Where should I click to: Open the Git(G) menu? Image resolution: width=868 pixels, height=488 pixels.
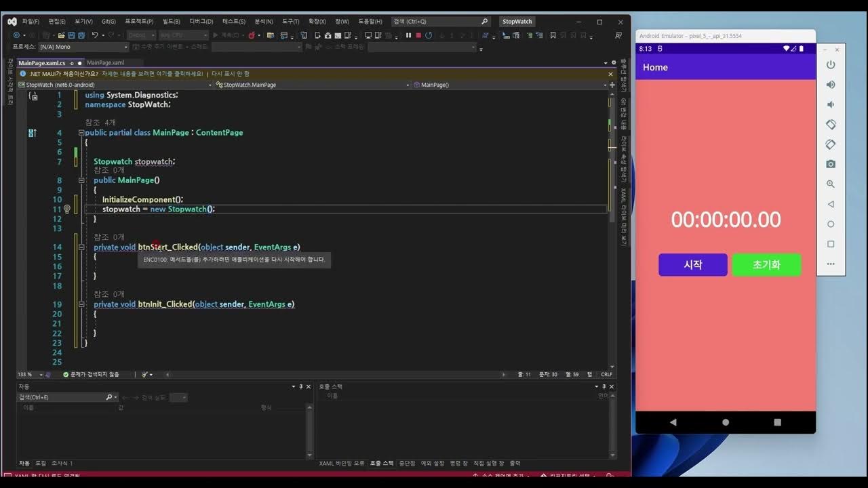(x=108, y=22)
